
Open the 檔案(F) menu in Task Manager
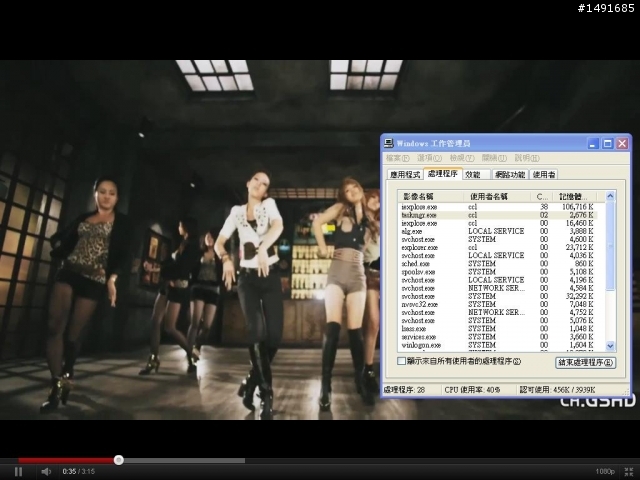click(397, 158)
